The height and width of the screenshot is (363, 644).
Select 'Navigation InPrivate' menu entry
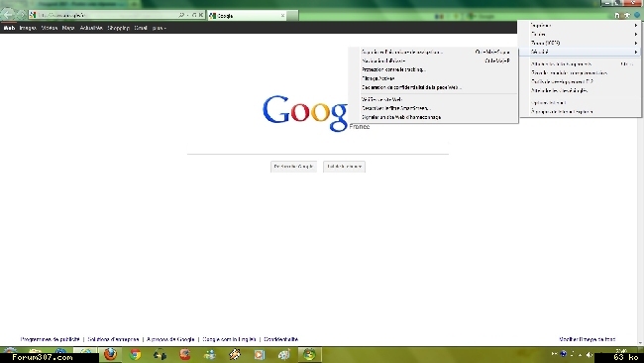click(433, 60)
